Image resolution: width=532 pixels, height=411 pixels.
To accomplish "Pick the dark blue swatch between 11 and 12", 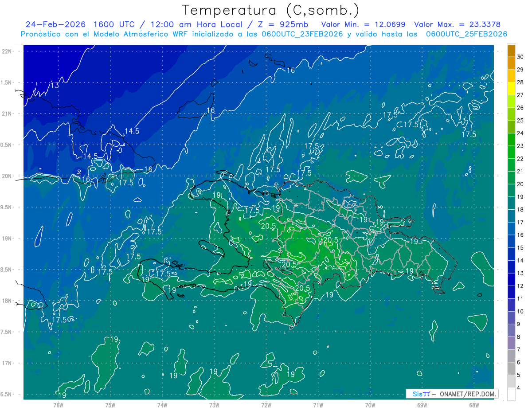I will pyautogui.click(x=511, y=292).
